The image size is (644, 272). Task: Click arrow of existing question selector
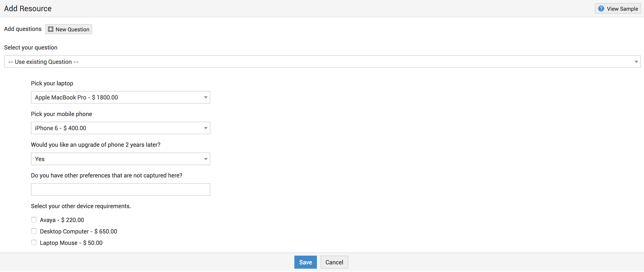pyautogui.click(x=636, y=62)
